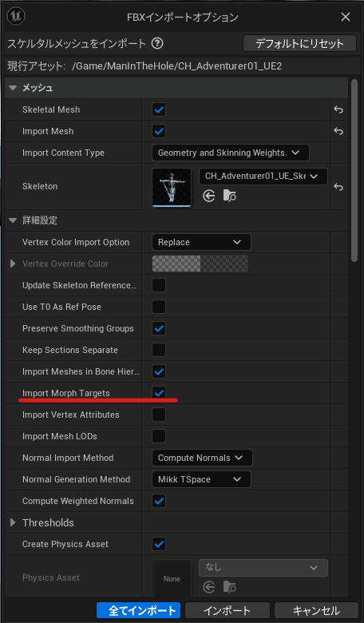364x623 pixels.
Task: Enable Keep Sections Separate checkbox
Action: [x=159, y=350]
